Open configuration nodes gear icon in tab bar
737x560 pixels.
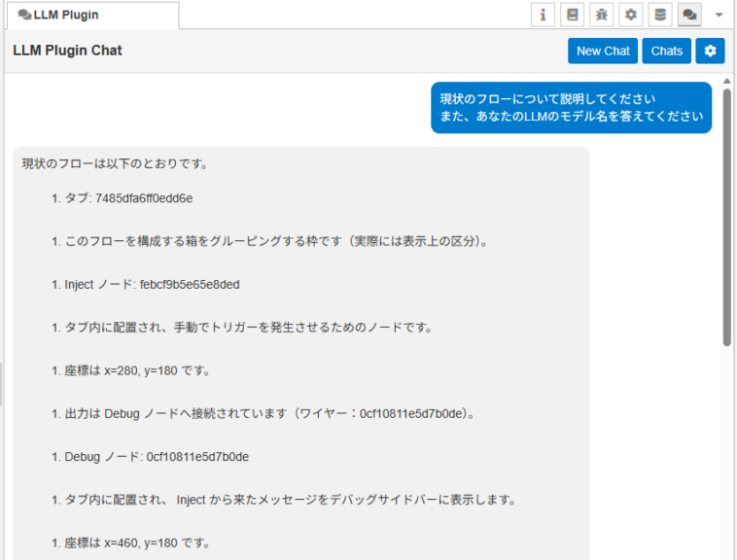(x=631, y=15)
